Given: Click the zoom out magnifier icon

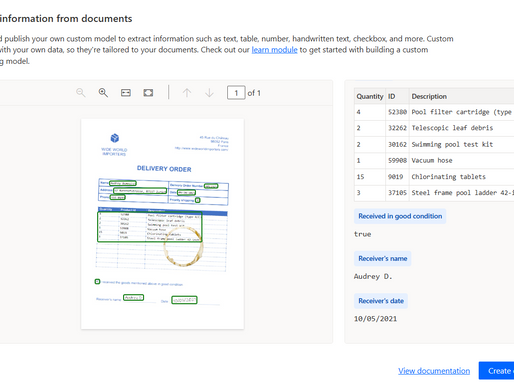Looking at the screenshot, I should (81, 92).
